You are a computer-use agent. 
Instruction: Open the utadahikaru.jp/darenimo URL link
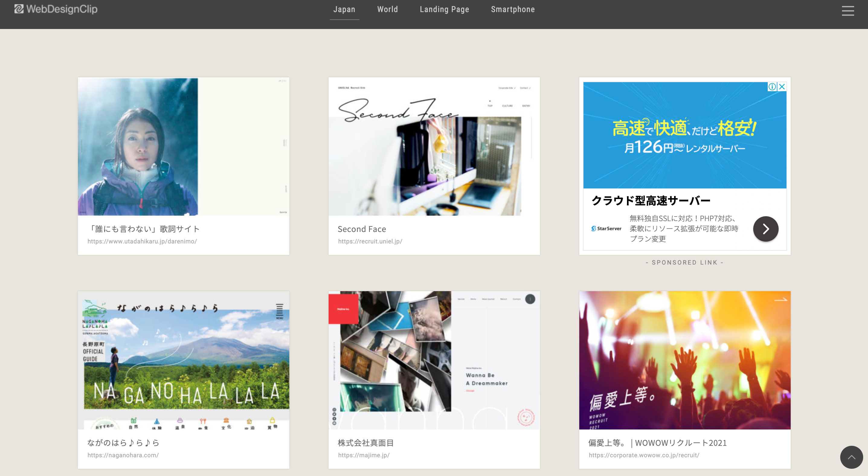pyautogui.click(x=142, y=241)
